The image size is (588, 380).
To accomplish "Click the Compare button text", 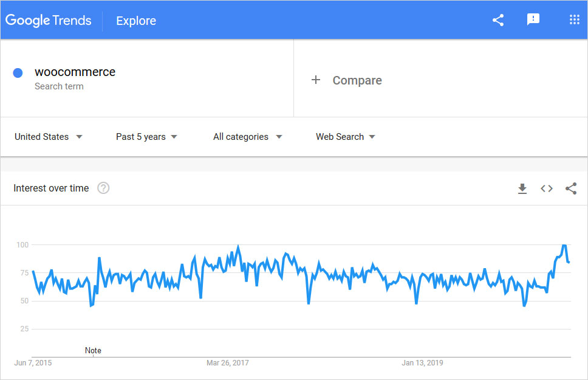I will (357, 80).
